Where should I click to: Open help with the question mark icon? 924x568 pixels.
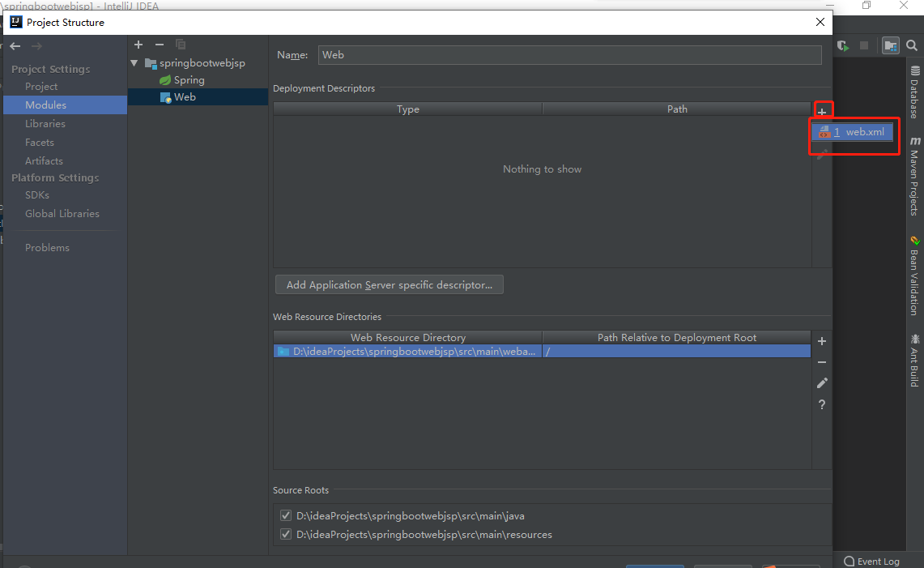click(x=822, y=404)
